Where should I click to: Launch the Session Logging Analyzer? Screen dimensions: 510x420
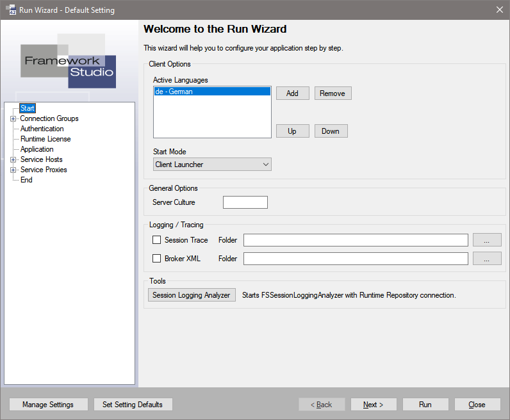click(x=192, y=295)
